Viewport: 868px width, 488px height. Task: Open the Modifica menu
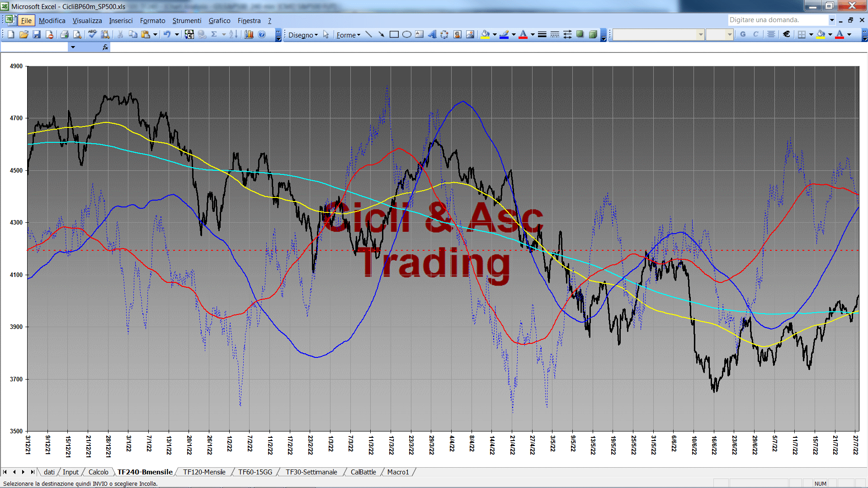coord(52,21)
